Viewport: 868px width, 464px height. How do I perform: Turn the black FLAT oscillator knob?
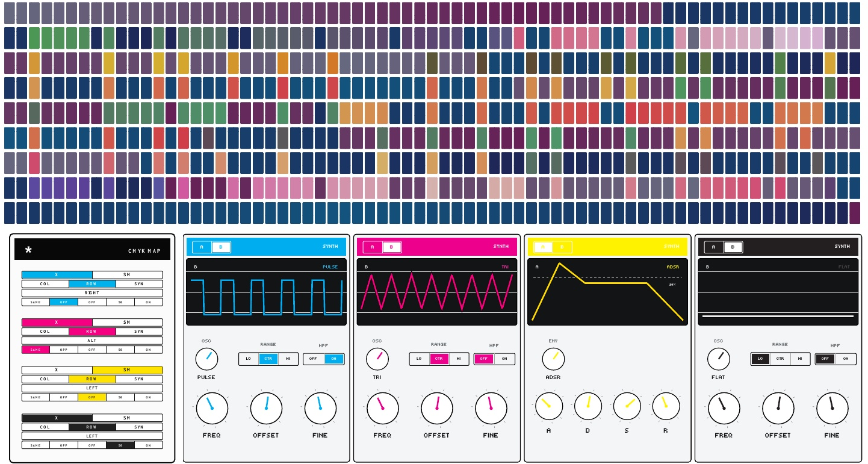coord(718,359)
